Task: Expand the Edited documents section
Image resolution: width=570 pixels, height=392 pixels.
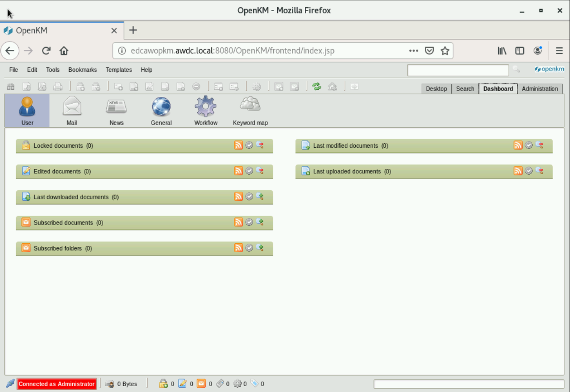Action: point(144,171)
